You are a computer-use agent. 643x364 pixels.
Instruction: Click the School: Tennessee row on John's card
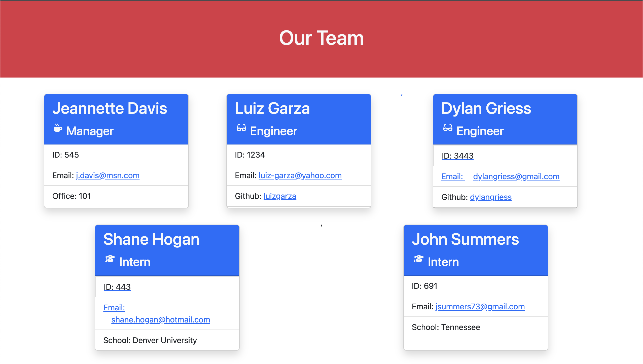point(446,327)
